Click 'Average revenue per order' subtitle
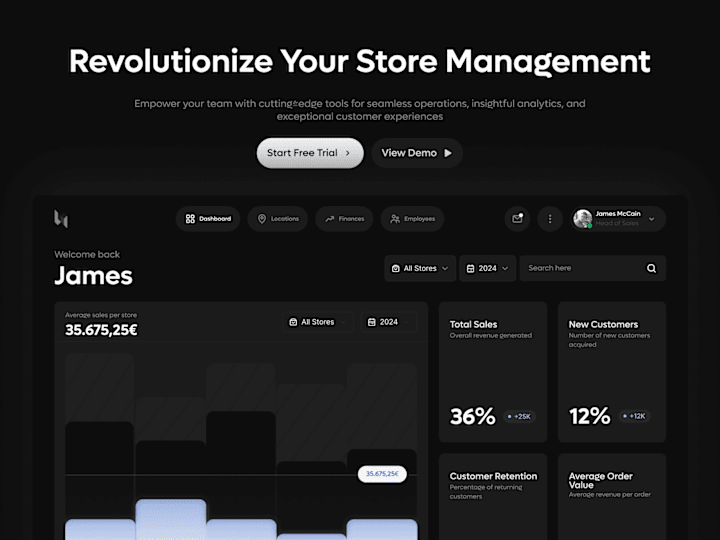 point(610,495)
